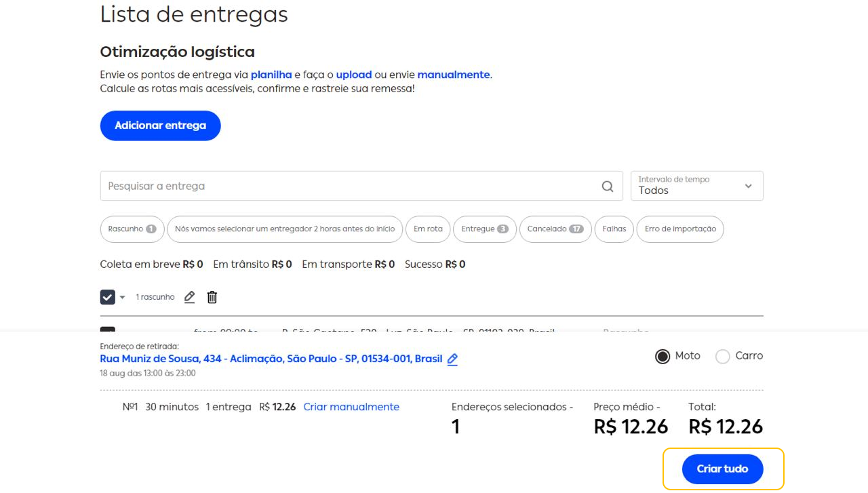Click the Em rota filter option
Viewport: 868px width, 493px height.
tap(428, 229)
